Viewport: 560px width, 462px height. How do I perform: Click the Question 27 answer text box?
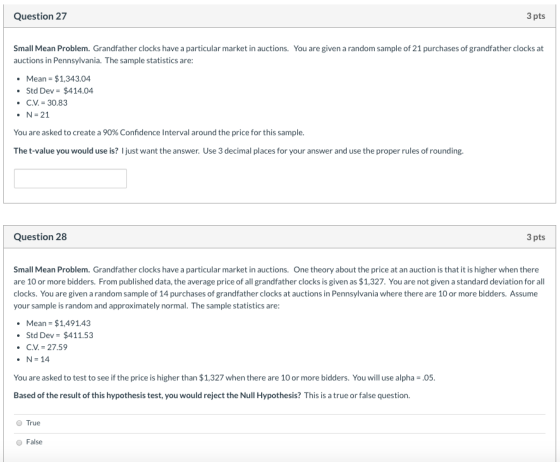tap(70, 179)
